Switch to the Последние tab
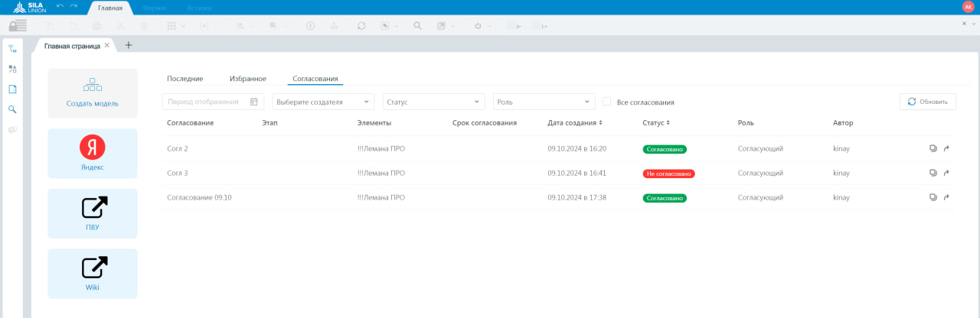Screen dimensions: 980x318 pyautogui.click(x=185, y=79)
